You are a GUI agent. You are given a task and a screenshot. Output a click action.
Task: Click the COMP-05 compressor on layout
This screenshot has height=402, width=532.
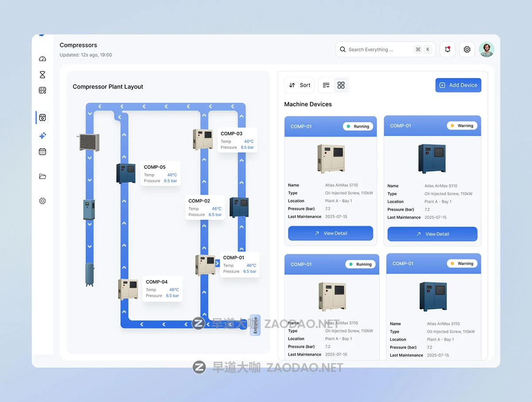125,173
